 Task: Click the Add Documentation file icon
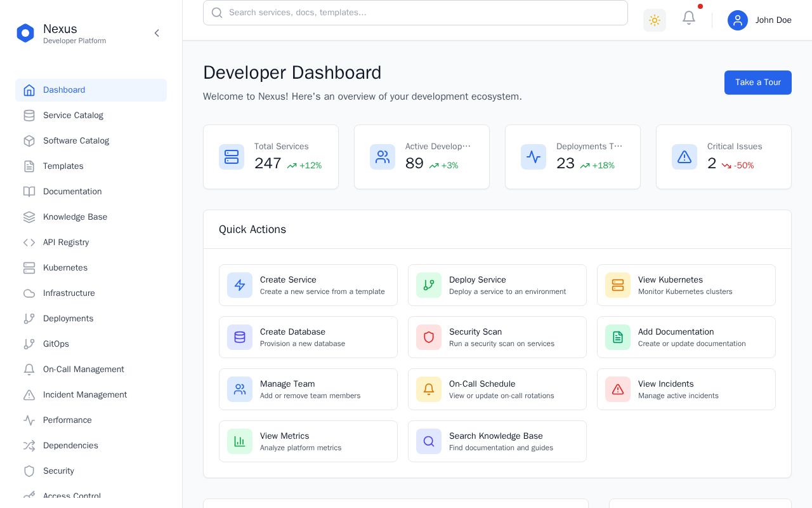[618, 337]
